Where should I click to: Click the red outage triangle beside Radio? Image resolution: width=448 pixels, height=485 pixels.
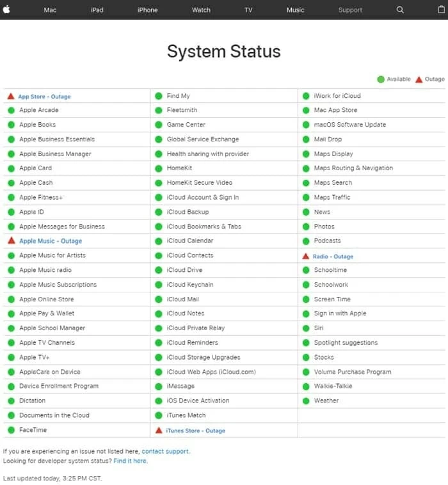[305, 256]
